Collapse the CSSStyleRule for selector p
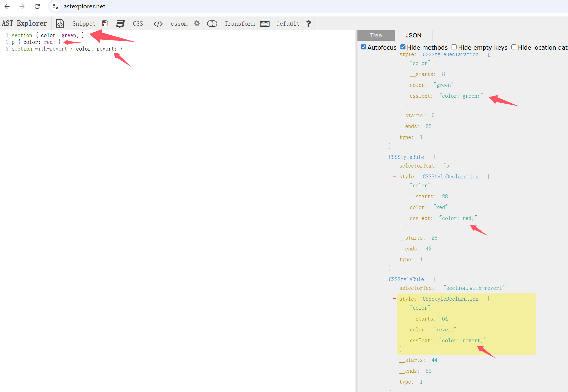 tap(384, 157)
